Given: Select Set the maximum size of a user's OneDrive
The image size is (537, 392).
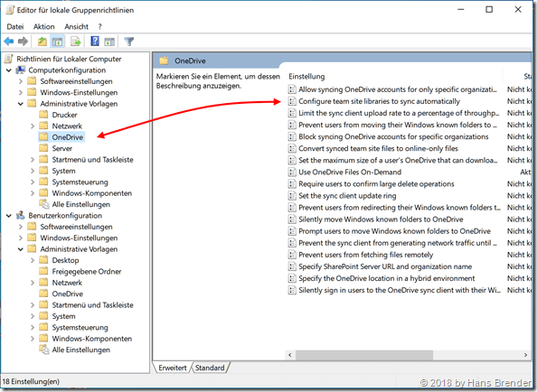Looking at the screenshot, I should pos(398,161).
